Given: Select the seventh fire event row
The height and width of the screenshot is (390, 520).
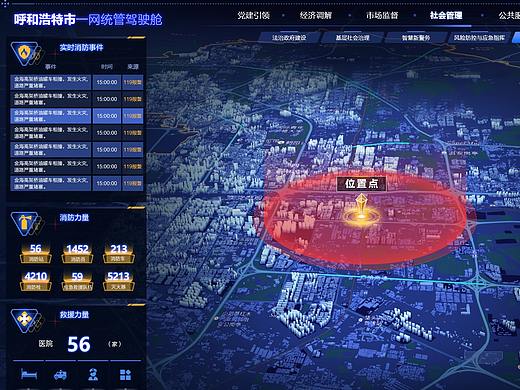Looking at the screenshot, I should [77, 183].
